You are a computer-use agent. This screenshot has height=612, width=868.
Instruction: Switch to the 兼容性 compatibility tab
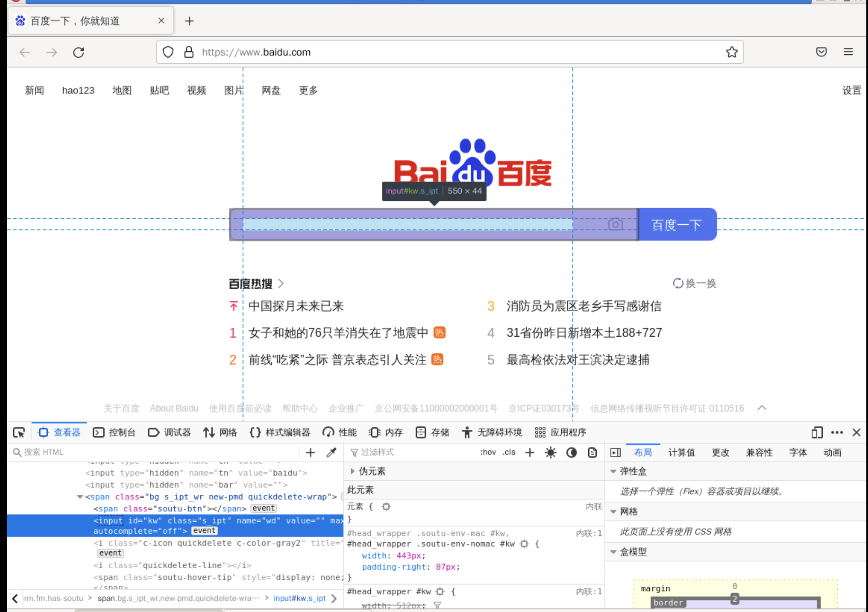coord(759,452)
